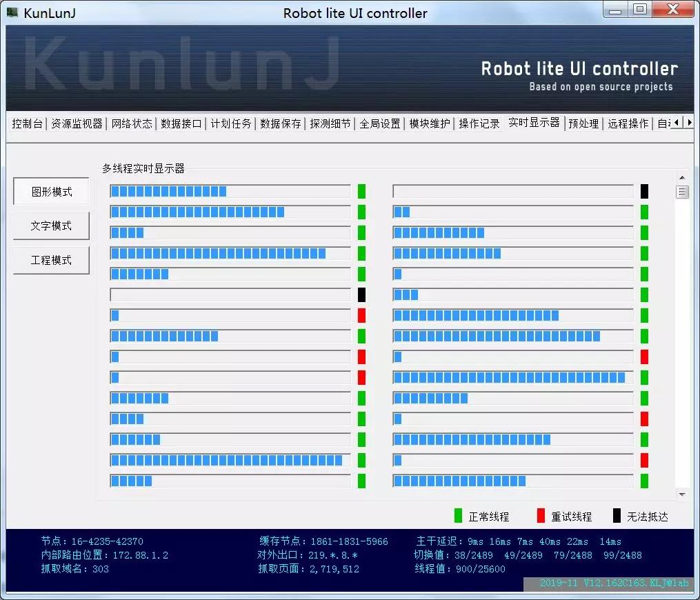Click the KunLunJ icon in the title bar

click(x=14, y=10)
